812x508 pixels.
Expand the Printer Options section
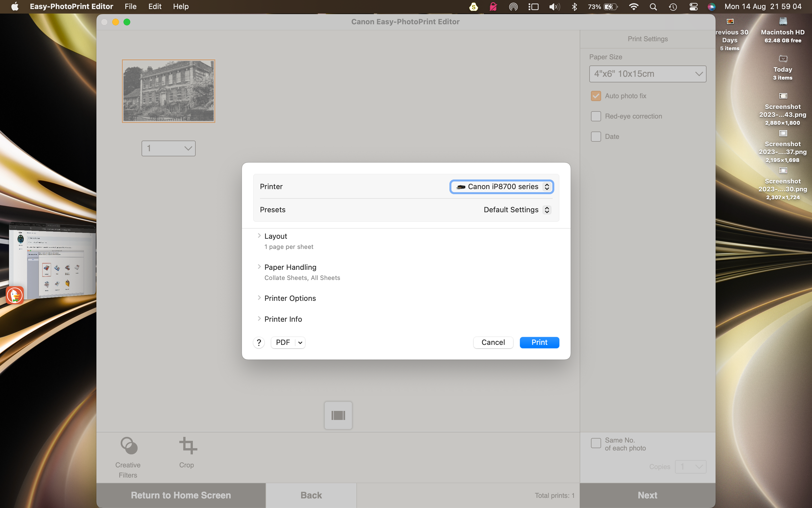click(259, 298)
